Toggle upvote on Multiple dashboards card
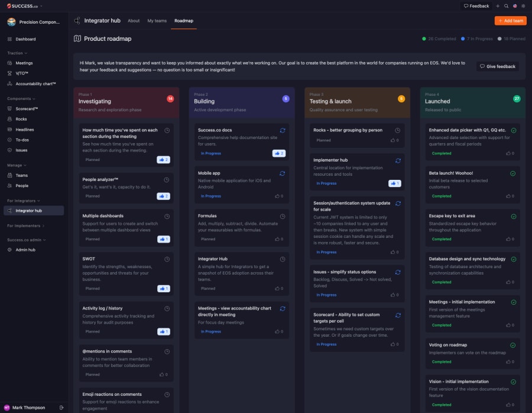This screenshot has width=532, height=413. 164,239
